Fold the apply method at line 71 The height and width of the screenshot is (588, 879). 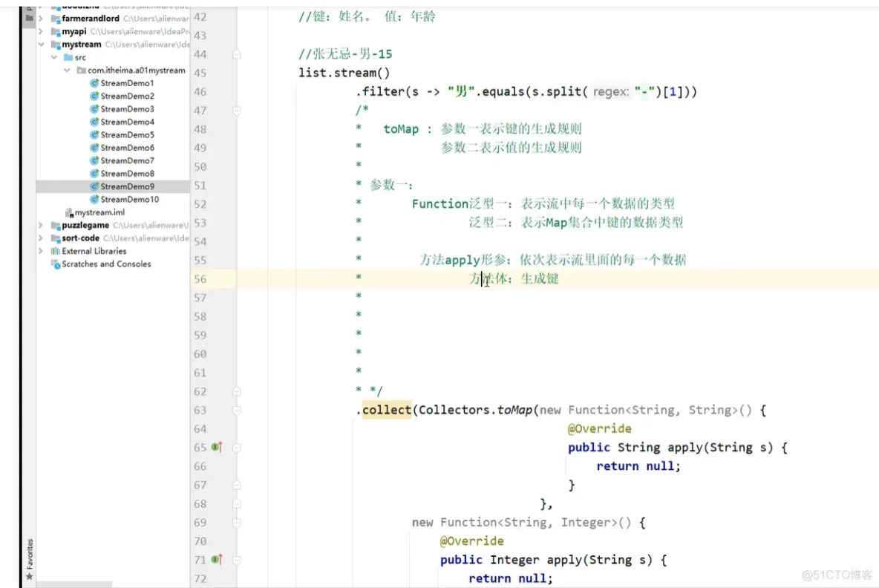[237, 559]
